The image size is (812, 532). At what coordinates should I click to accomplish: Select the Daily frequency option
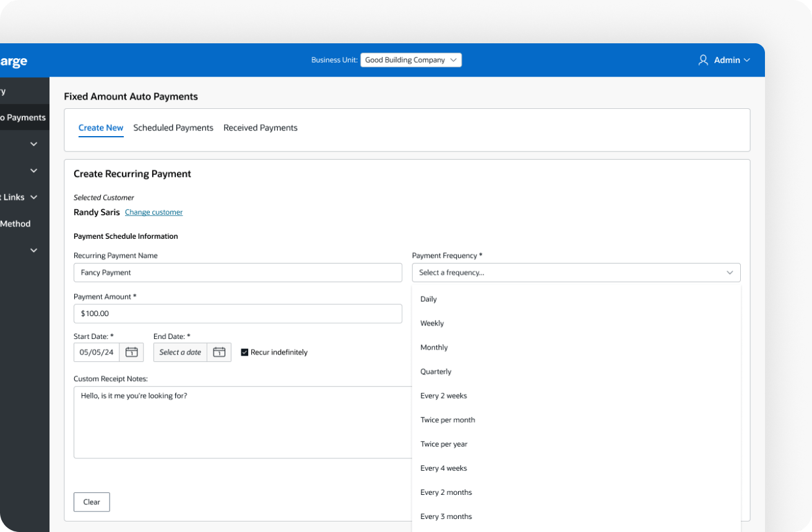tap(576, 299)
